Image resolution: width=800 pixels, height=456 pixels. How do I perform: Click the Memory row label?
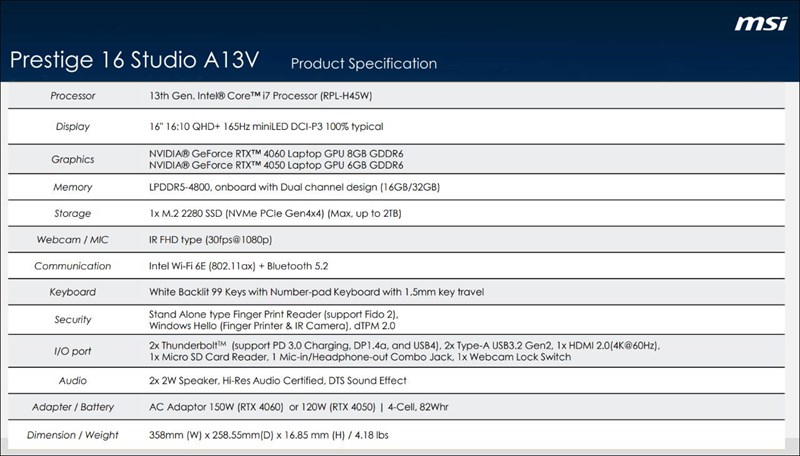72,187
